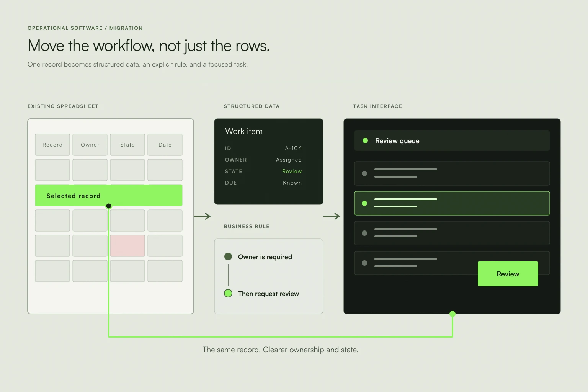Viewport: 588px width, 392px height.
Task: Select the owner value "Assigned"
Action: tap(289, 160)
